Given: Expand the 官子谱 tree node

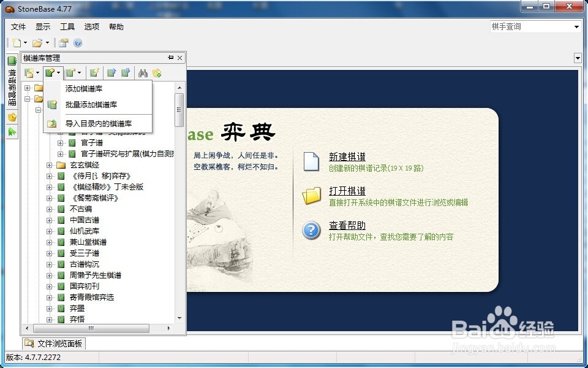Looking at the screenshot, I should (x=60, y=143).
